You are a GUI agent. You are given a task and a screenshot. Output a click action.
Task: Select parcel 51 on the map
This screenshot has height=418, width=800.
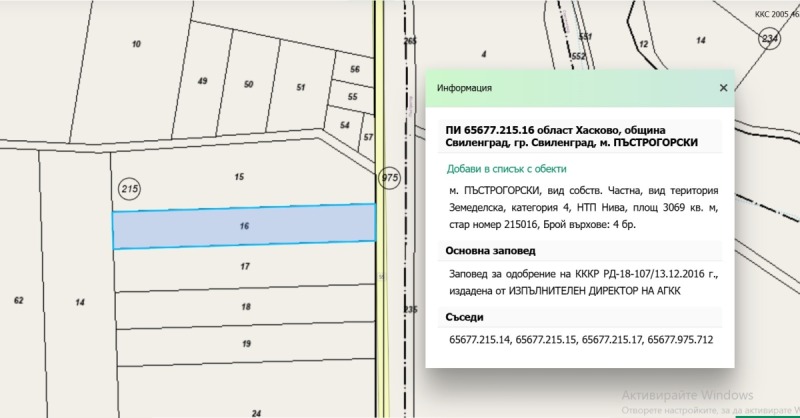300,88
